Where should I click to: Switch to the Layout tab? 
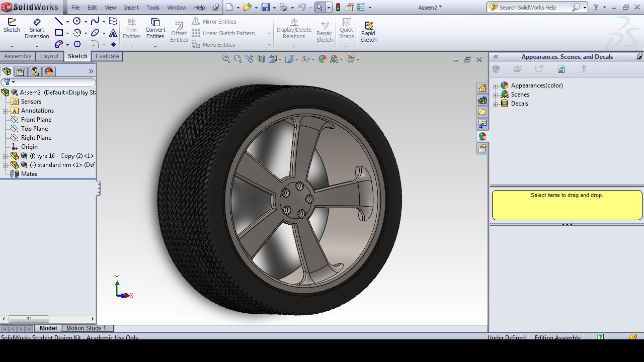[49, 56]
